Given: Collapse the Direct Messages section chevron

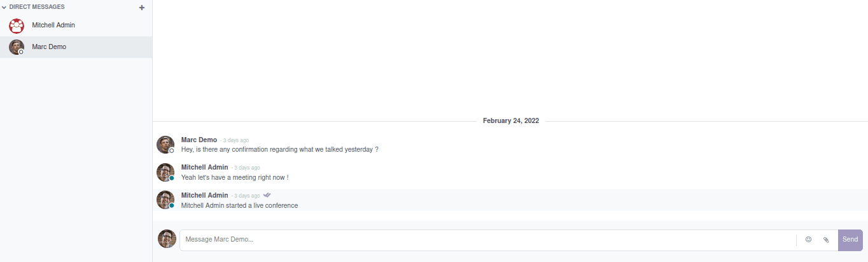Looking at the screenshot, I should [4, 7].
